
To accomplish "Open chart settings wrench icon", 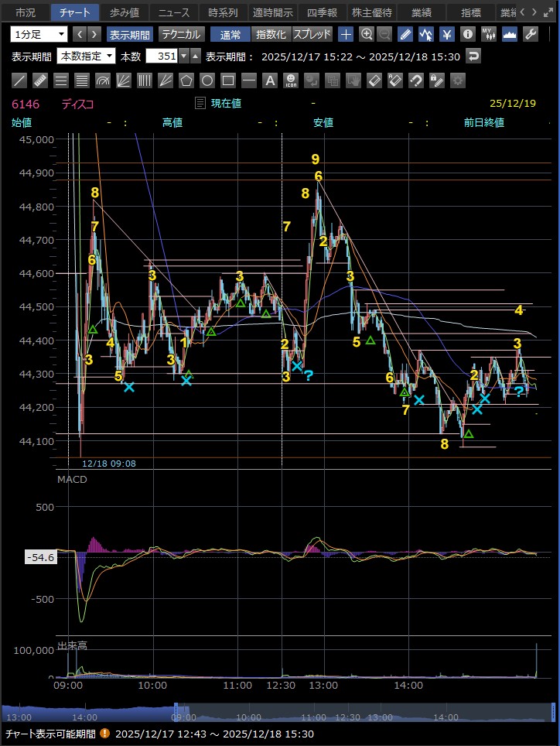I will 531,34.
